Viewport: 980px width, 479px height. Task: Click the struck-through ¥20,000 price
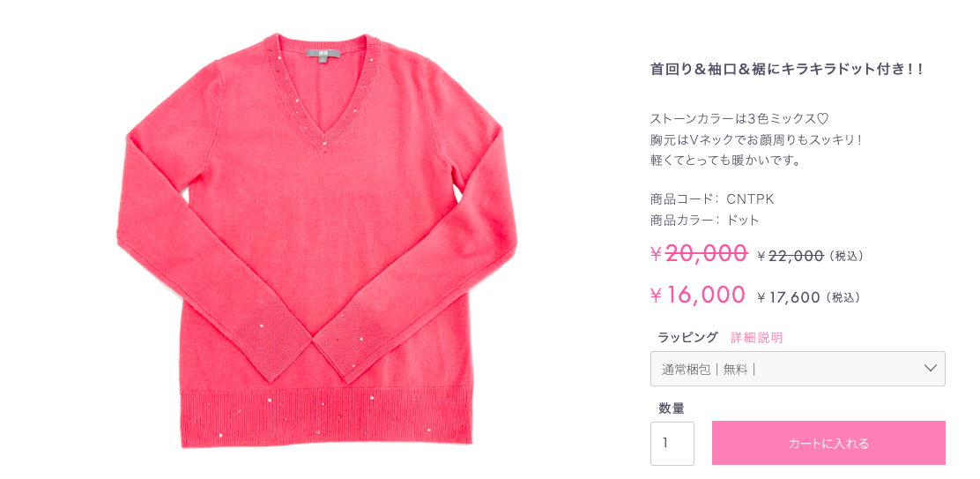coord(699,252)
